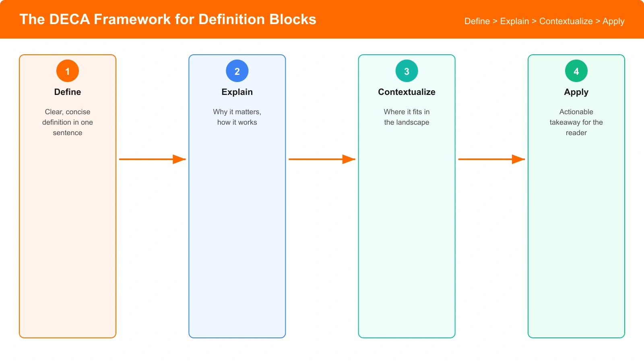Click 'Define' in the header breadcrumb
This screenshot has height=362, width=644.
pyautogui.click(x=477, y=21)
